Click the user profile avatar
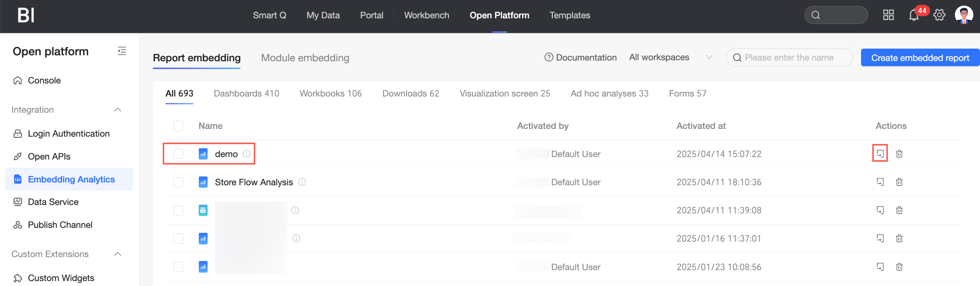Viewport: 980px width, 286px height. (x=963, y=15)
